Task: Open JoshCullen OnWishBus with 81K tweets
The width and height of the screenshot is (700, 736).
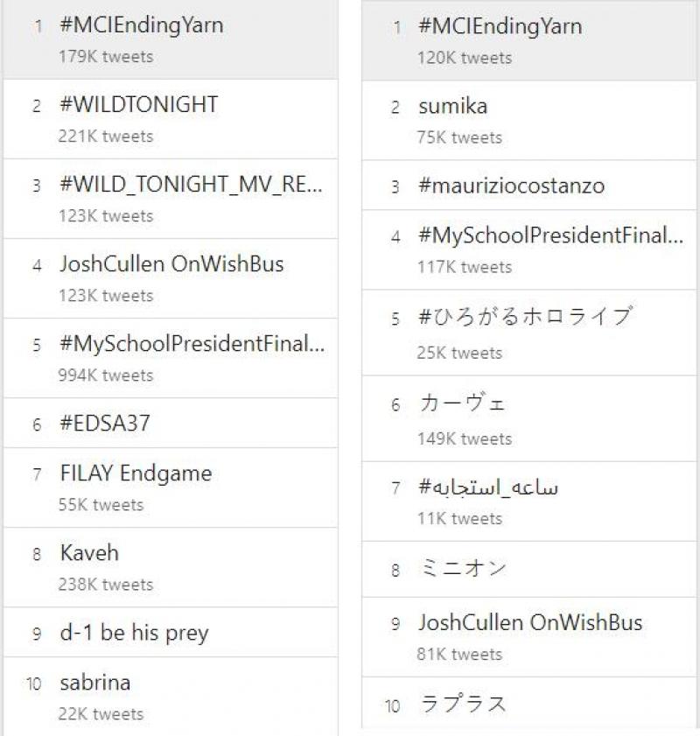Action: [x=529, y=623]
